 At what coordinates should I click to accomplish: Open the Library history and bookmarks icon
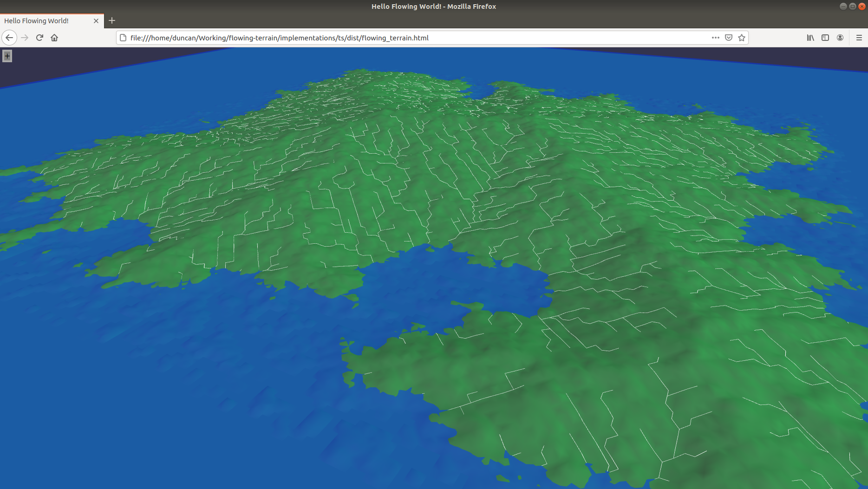810,38
